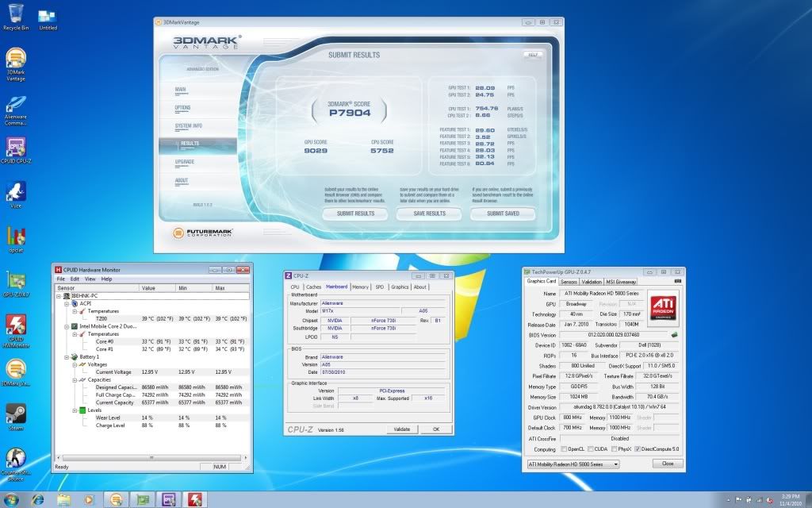Viewport: 812px width, 508px height.
Task: Open the GPU selection dropdown in GPU-Z
Action: click(573, 464)
